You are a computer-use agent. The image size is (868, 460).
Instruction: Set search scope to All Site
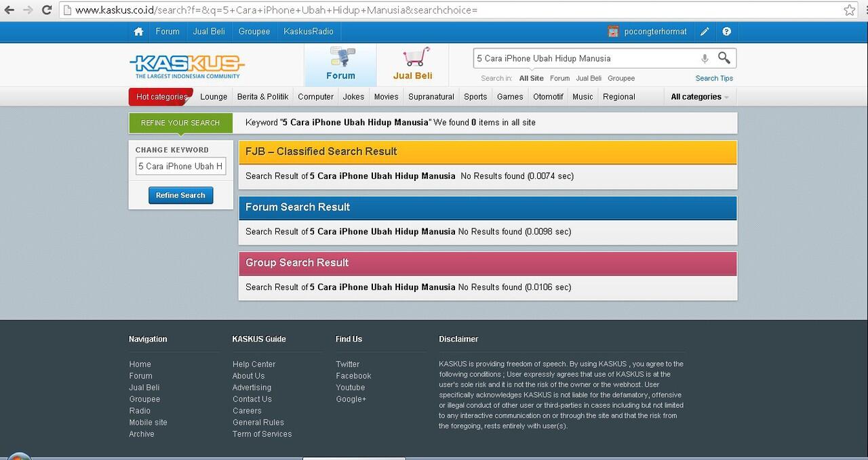532,79
